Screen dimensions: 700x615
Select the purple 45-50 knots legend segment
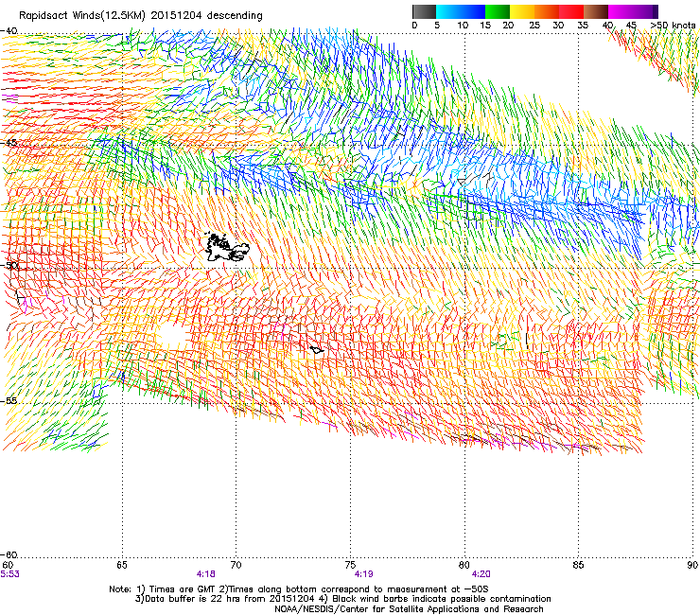(645, 11)
